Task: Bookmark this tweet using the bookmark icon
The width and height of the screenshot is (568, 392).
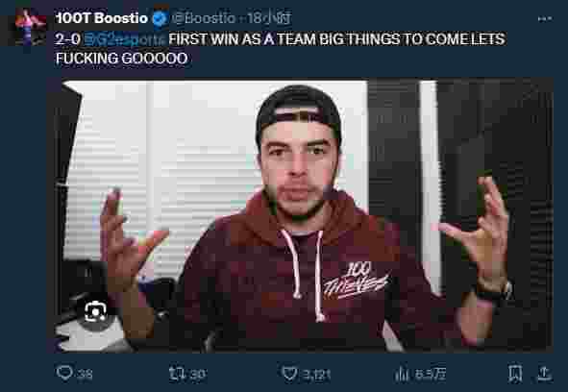Action: [x=514, y=374]
